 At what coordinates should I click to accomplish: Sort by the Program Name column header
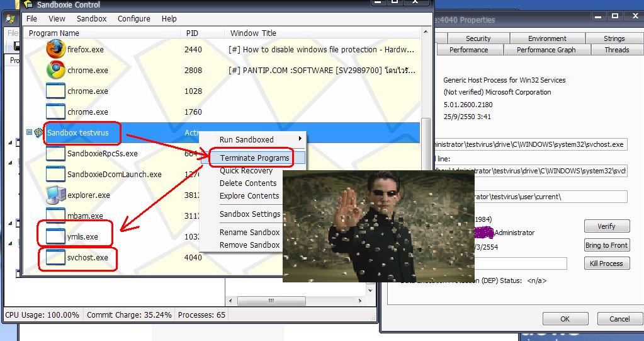coord(102,33)
